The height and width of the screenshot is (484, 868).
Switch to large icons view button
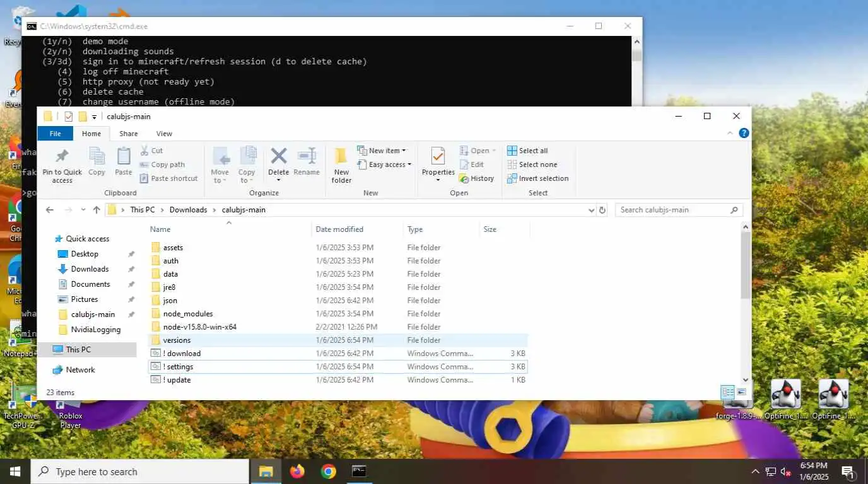tap(742, 392)
